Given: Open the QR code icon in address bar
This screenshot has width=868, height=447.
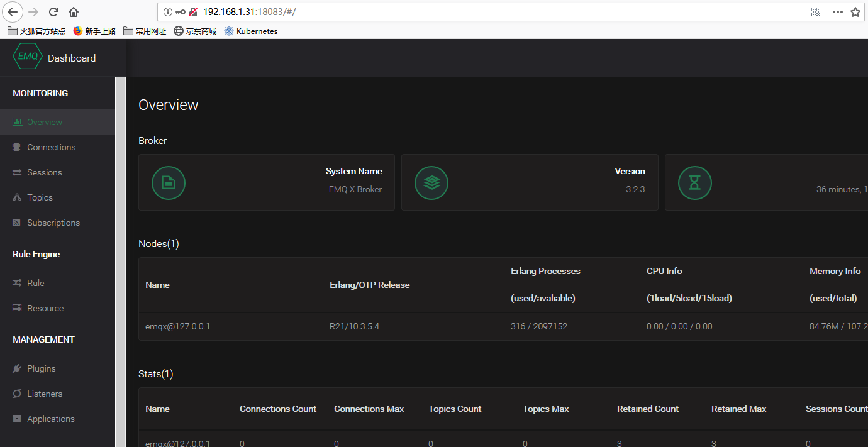Looking at the screenshot, I should click(x=816, y=12).
